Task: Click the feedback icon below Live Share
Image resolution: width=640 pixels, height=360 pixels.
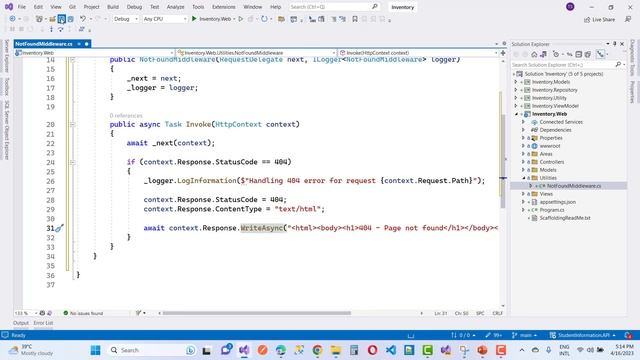Action: coord(628,20)
